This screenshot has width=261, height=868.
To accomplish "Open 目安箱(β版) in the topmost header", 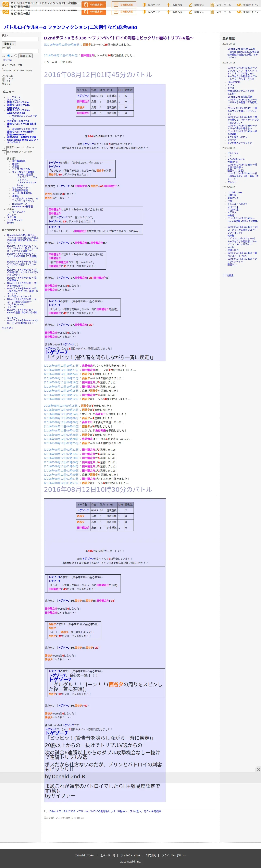I will point(124,5).
